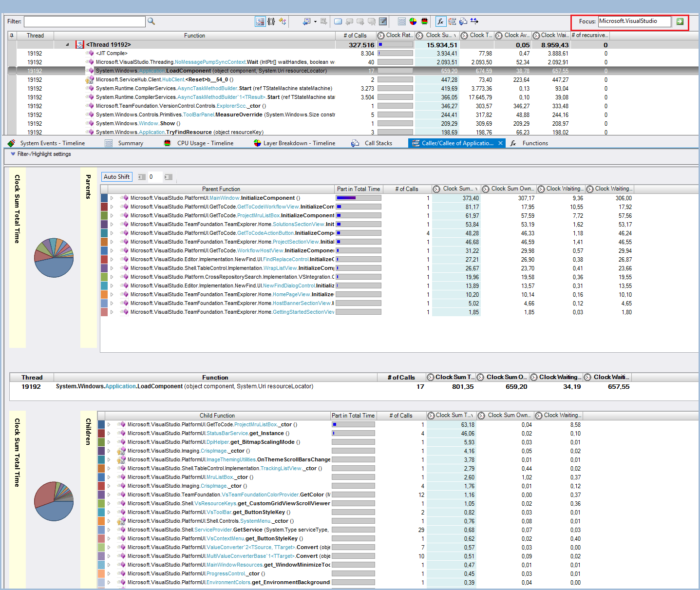
Task: Click the Summary tab label
Action: pyautogui.click(x=131, y=143)
